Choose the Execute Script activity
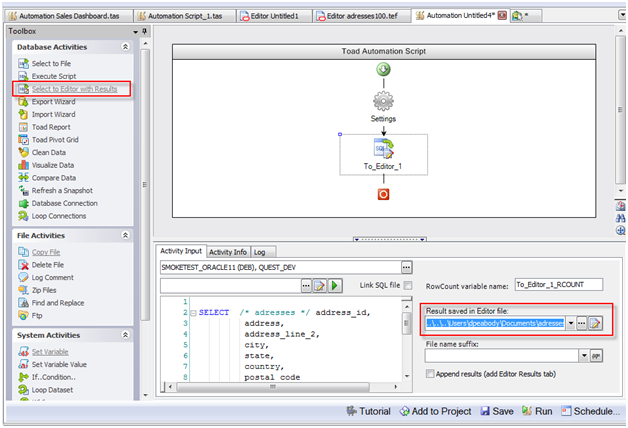 [47, 76]
